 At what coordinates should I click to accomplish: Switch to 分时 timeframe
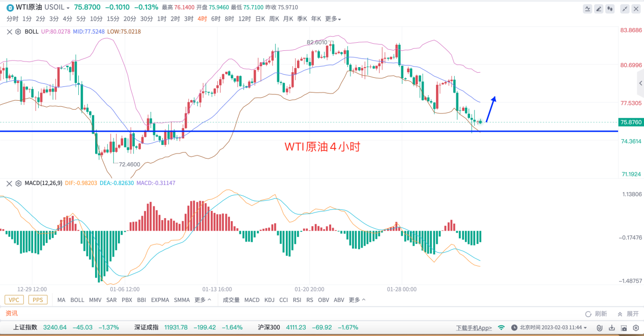pyautogui.click(x=12, y=19)
